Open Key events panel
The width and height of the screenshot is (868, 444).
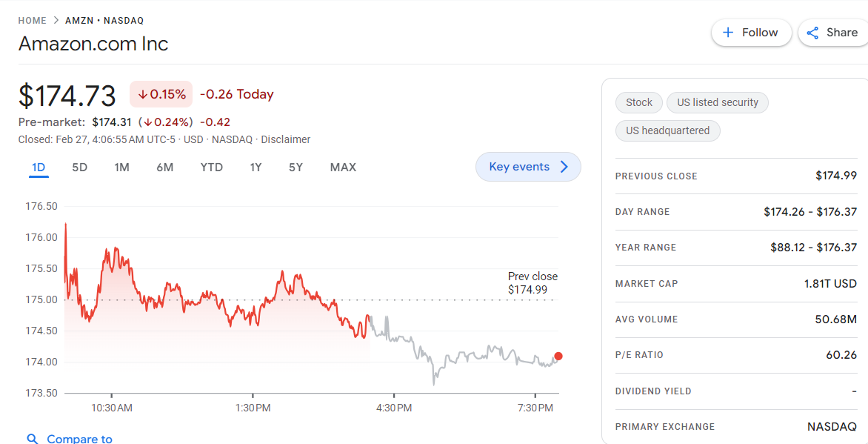528,167
